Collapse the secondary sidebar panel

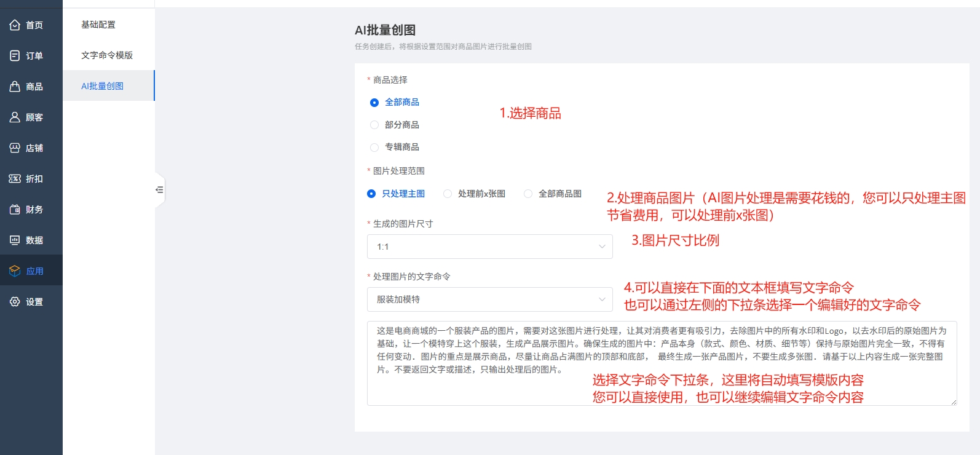(x=159, y=190)
